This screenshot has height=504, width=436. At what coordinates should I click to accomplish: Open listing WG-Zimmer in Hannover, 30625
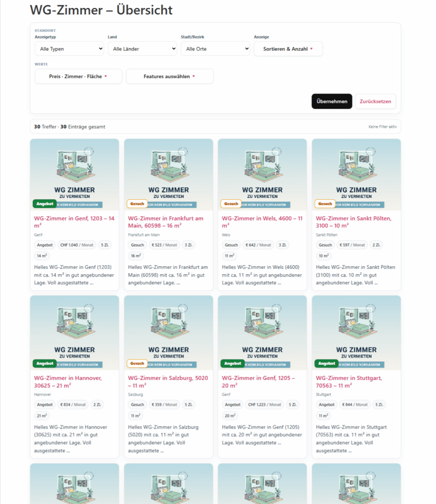pos(68,381)
